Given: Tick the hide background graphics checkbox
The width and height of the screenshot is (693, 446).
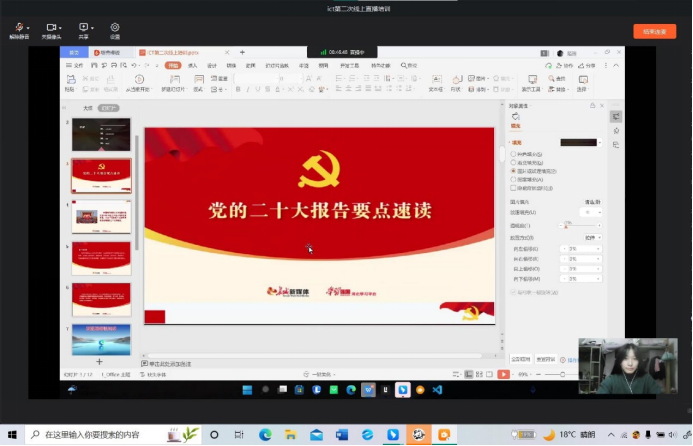Looking at the screenshot, I should [x=513, y=188].
